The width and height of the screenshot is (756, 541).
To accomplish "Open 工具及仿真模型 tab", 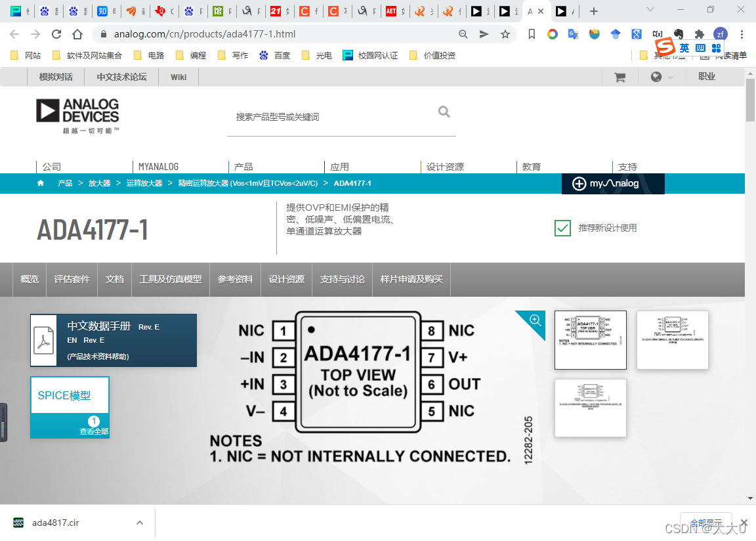I will pyautogui.click(x=171, y=279).
